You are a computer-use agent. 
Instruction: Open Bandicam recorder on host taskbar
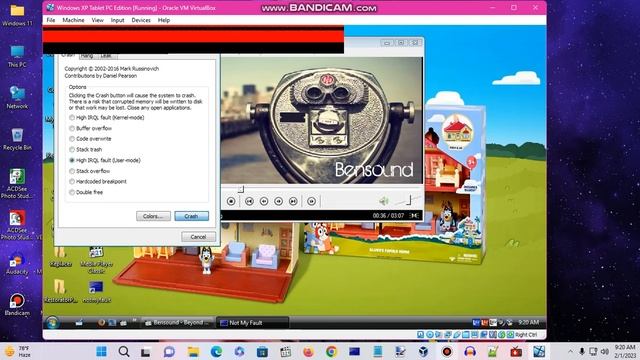click(447, 351)
